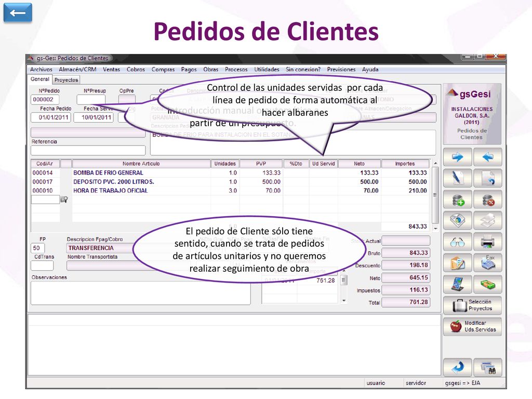Click the database delete record icon

point(487,199)
